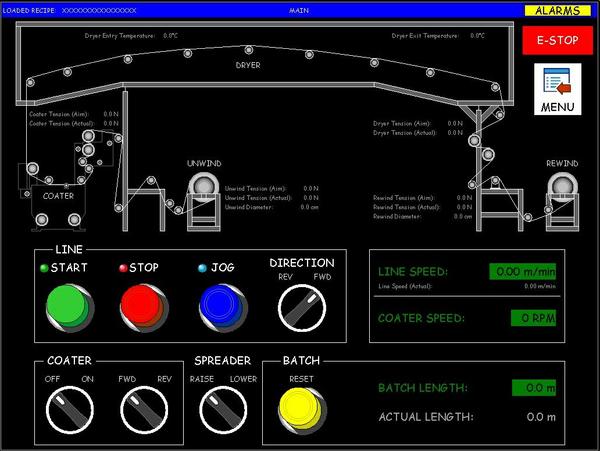Click the Dryer Tension (Actual) value
The width and height of the screenshot is (600, 451).
coord(455,132)
